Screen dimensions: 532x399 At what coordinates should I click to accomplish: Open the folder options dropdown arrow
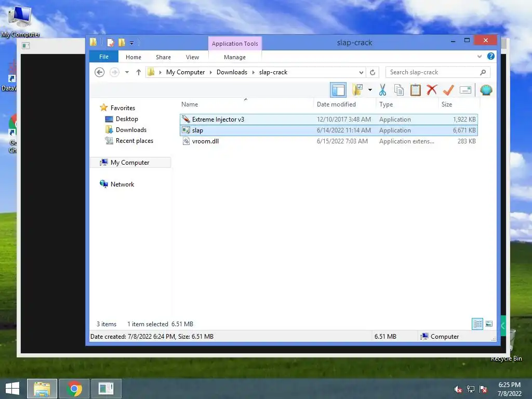(370, 90)
